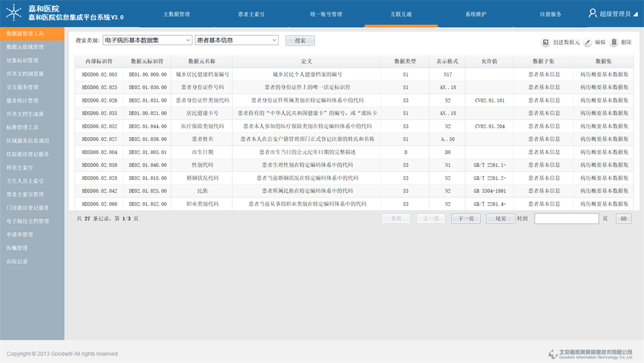Open 电子病历文档管理 in the sidebar

28,221
